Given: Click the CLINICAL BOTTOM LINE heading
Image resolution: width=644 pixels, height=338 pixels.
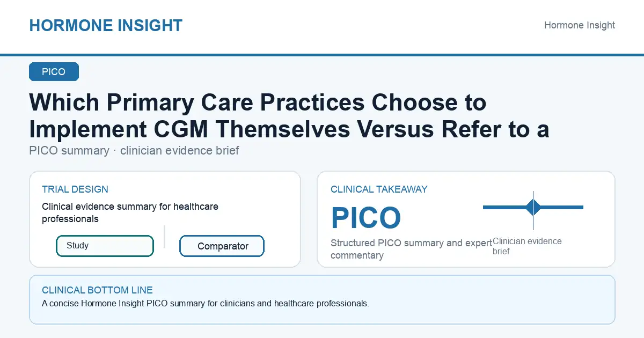Looking at the screenshot, I should pos(97,290).
